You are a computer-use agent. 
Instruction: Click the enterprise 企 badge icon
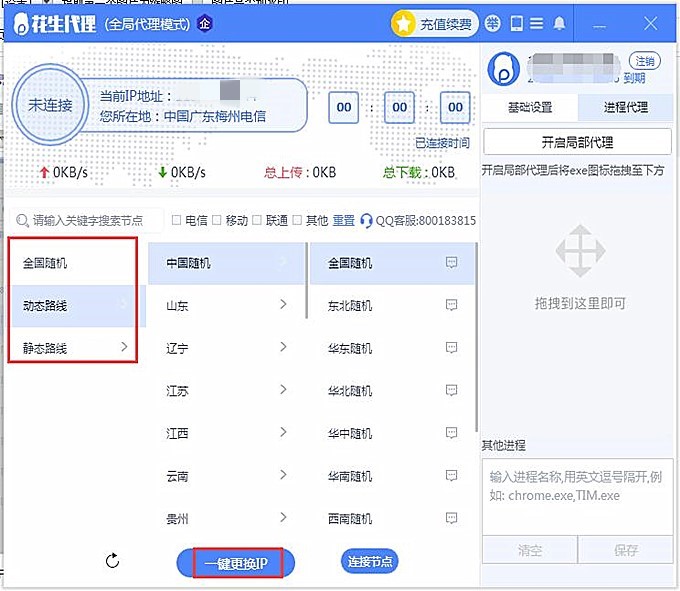pyautogui.click(x=205, y=23)
